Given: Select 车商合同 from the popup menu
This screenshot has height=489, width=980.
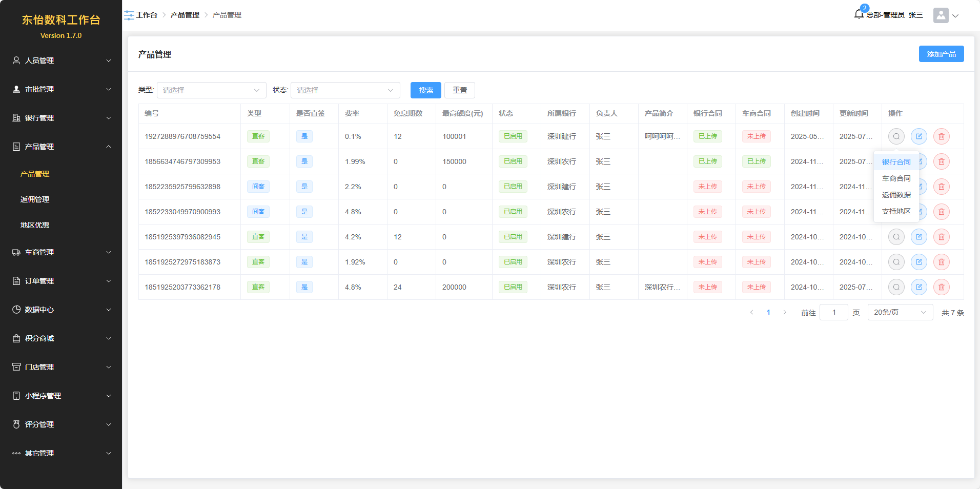Looking at the screenshot, I should [x=896, y=178].
